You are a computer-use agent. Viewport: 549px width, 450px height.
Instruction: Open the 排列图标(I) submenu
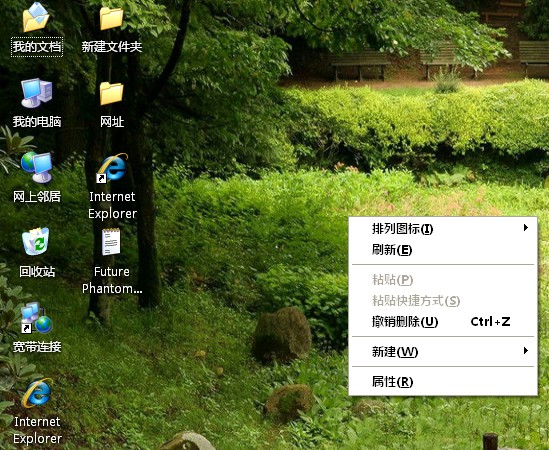click(x=443, y=229)
